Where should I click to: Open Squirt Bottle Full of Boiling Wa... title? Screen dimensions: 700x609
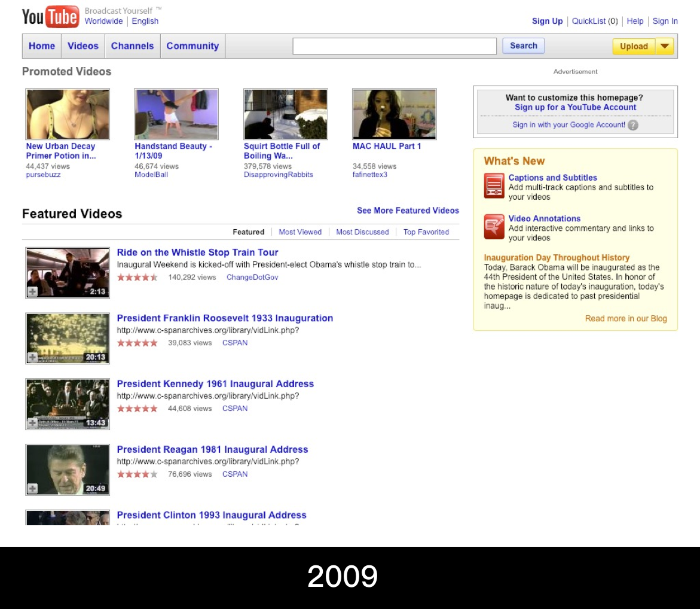coord(282,151)
